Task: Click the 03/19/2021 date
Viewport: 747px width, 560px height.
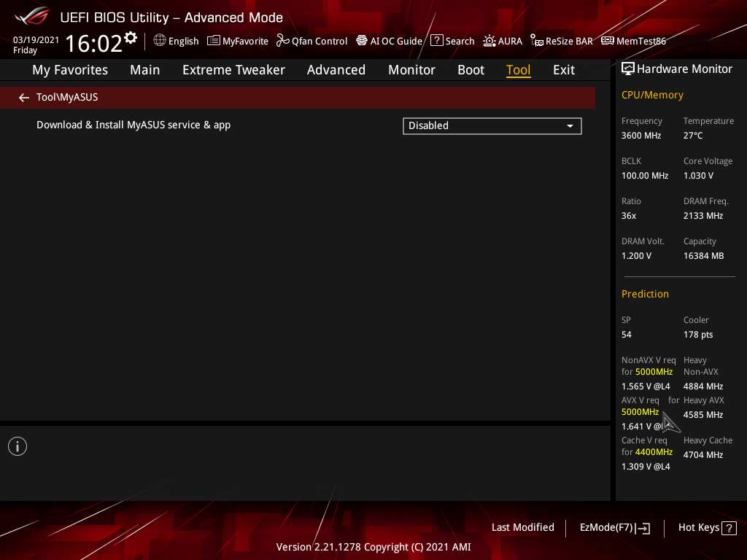Action: 36,40
